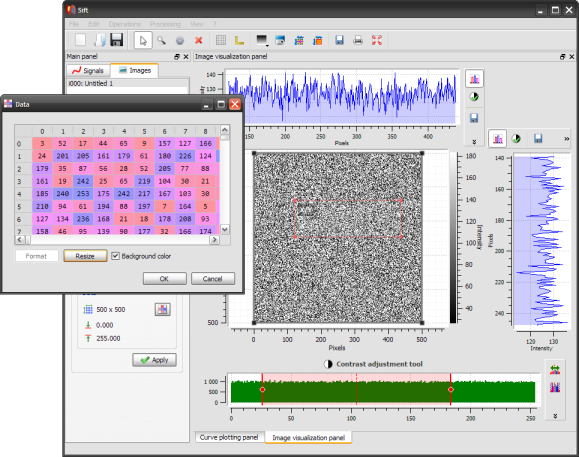
Task: Toggle the grid display icon
Action: click(x=221, y=40)
